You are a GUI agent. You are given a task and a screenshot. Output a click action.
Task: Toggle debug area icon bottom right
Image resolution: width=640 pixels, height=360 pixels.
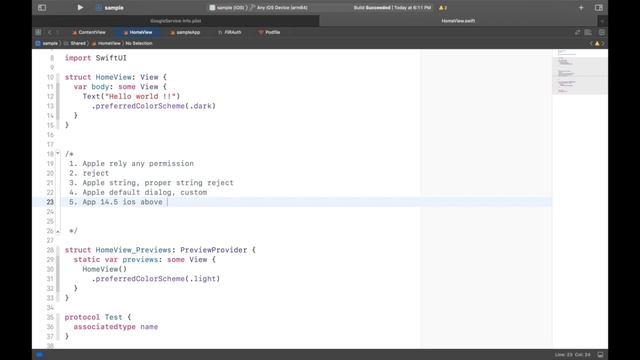point(600,355)
